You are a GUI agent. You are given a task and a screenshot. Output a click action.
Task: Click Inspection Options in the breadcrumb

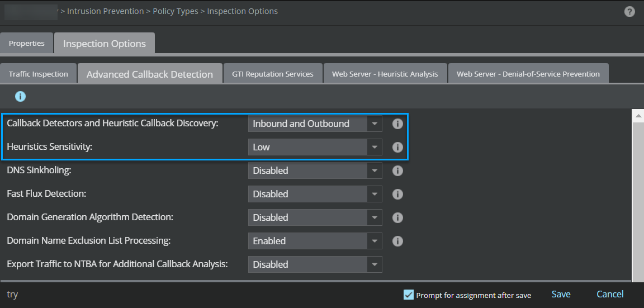pyautogui.click(x=242, y=11)
